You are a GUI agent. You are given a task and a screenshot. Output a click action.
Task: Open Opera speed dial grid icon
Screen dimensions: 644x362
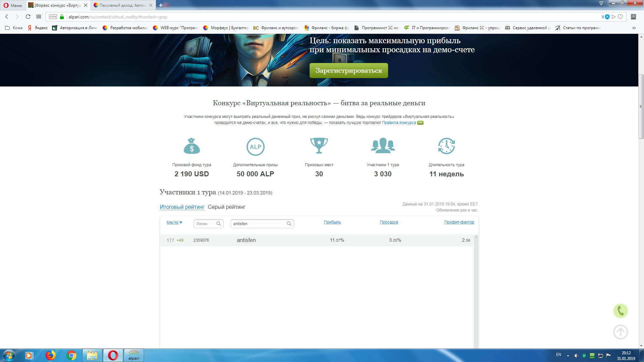[x=39, y=17]
